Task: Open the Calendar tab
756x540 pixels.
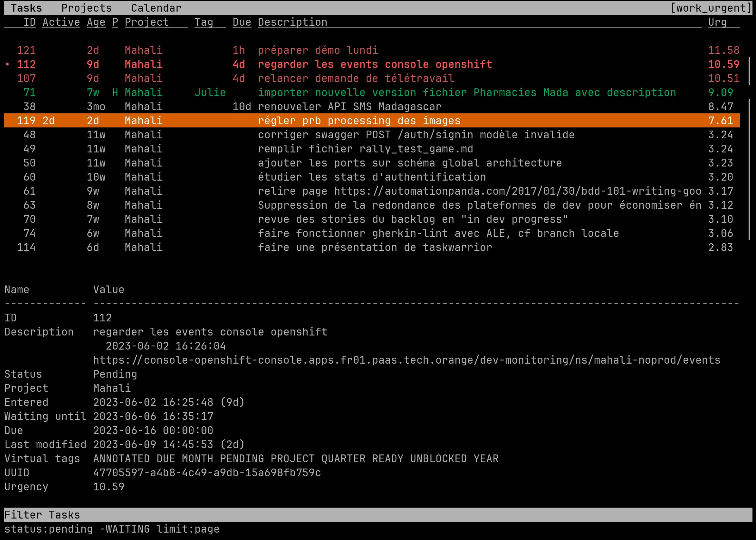Action: [x=156, y=8]
